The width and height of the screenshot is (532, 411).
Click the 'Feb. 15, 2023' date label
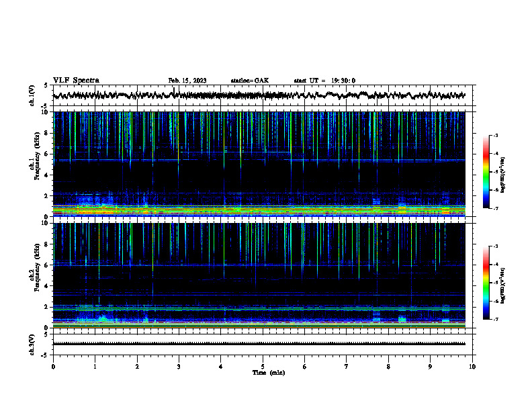coord(187,81)
